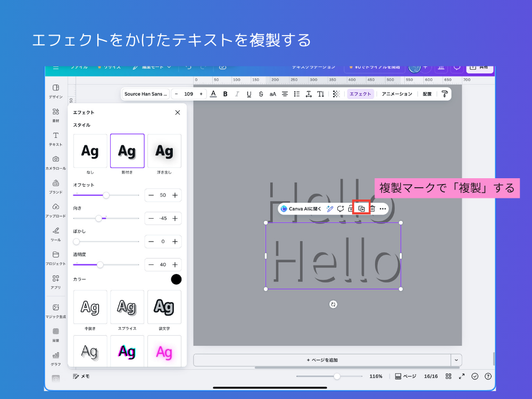
Task: Open the テキスト panel in the sidebar
Action: pyautogui.click(x=55, y=138)
